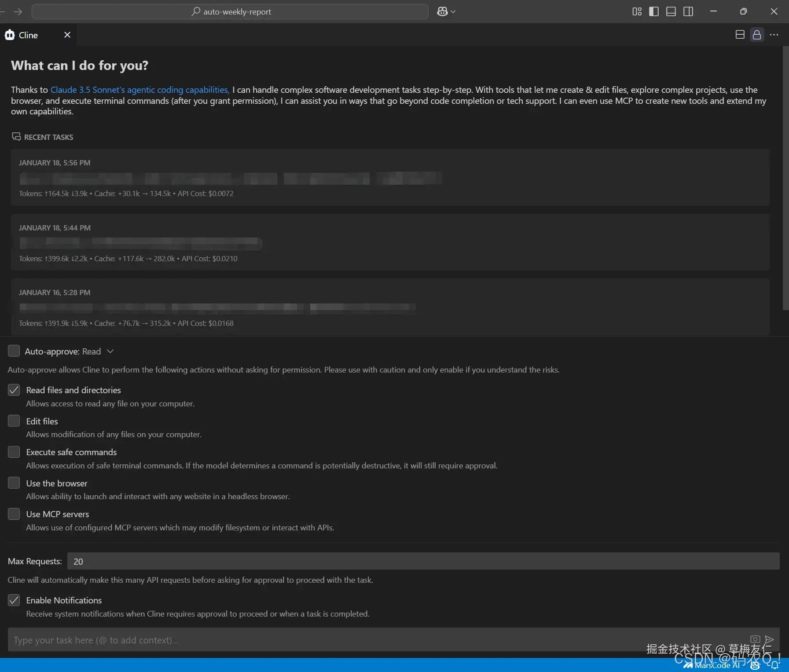Open the January 16, 5:28 PM task
The height and width of the screenshot is (672, 789).
[390, 307]
